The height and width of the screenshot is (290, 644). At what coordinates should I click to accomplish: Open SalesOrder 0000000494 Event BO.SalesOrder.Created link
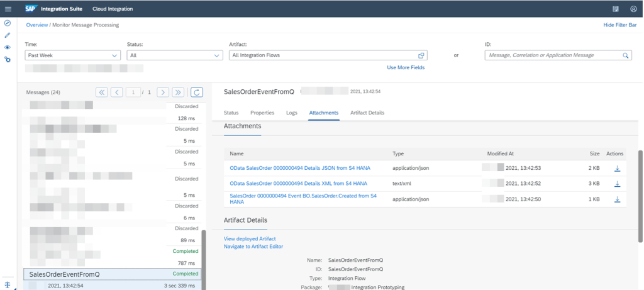point(303,199)
